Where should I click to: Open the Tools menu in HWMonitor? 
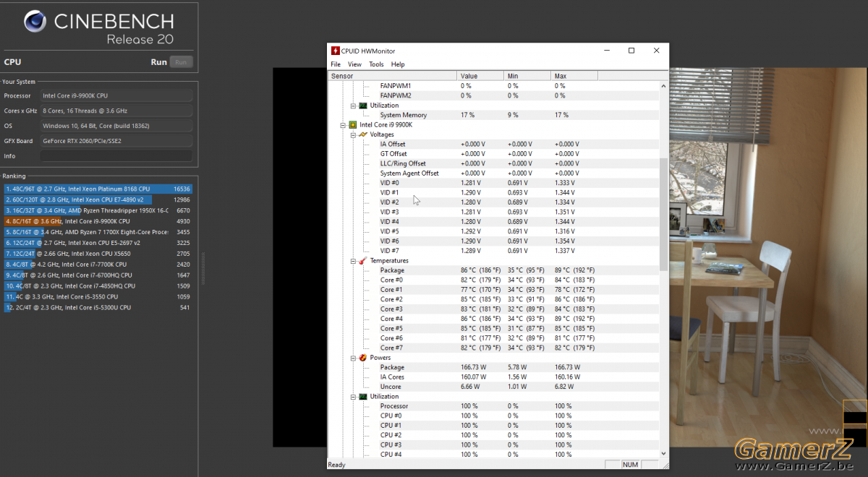click(376, 64)
